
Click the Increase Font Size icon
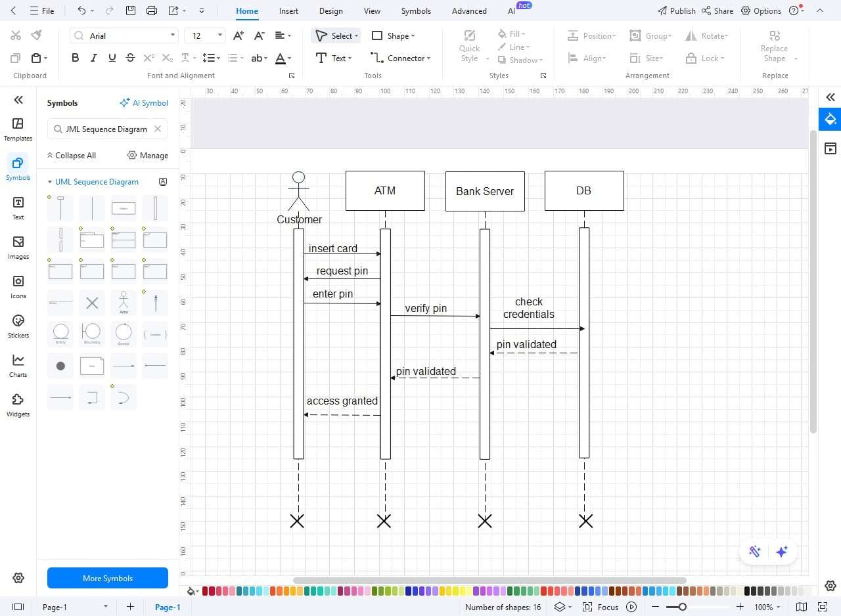(x=239, y=35)
